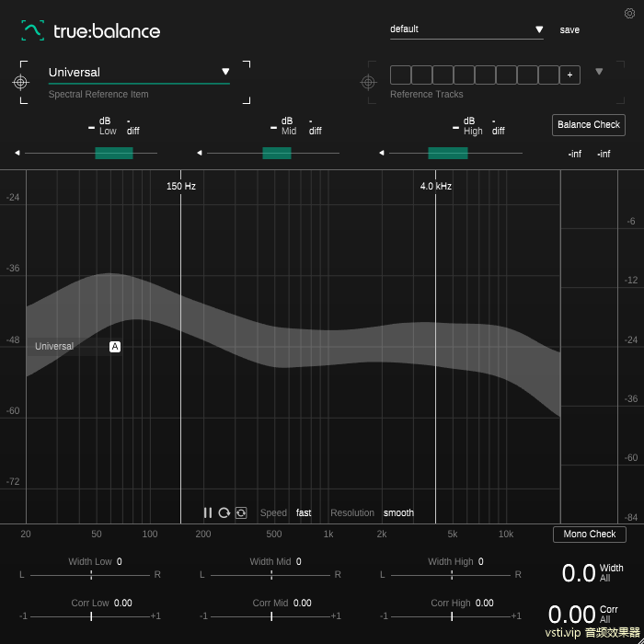Image resolution: width=644 pixels, height=644 pixels.
Task: Add a reference track with plus button
Action: [569, 75]
